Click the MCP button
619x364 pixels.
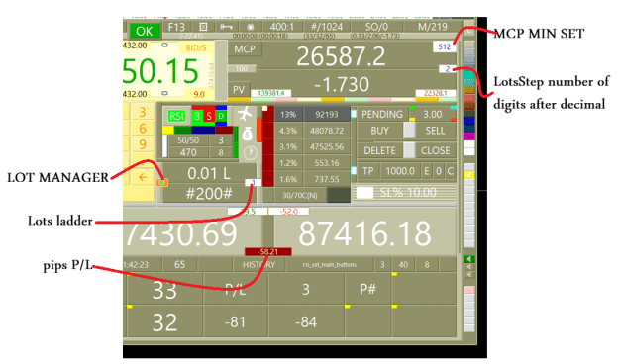click(x=245, y=49)
